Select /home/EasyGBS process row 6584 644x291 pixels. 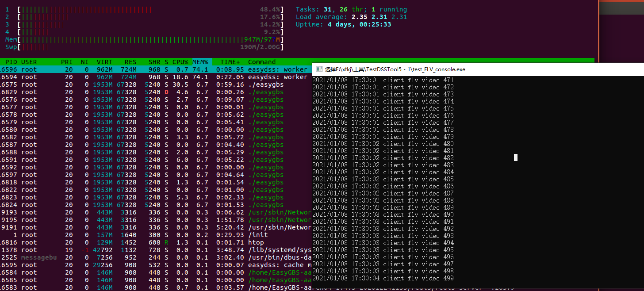coord(156,272)
